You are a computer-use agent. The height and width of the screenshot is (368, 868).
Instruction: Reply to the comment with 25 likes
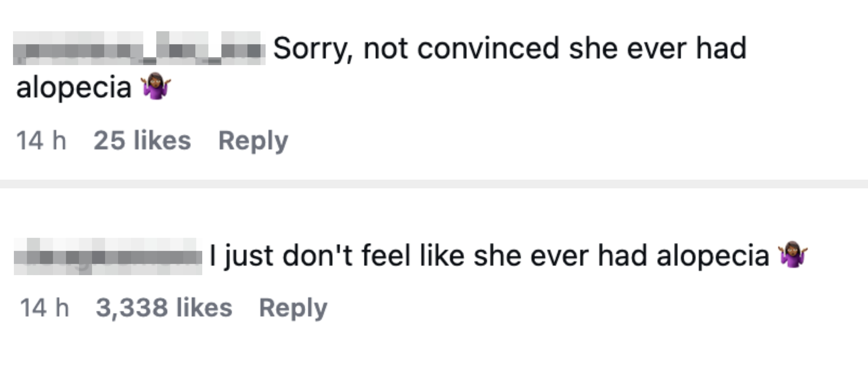point(253,141)
